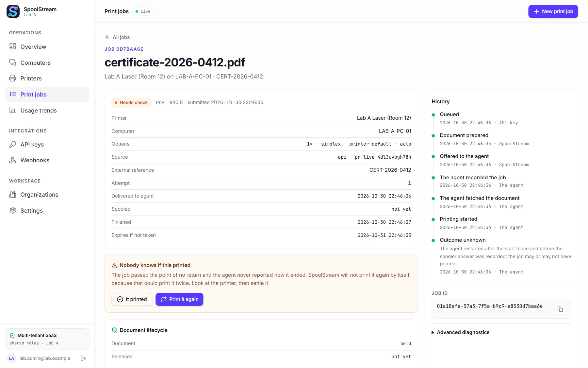Image resolution: width=588 pixels, height=368 pixels.
Task: Create a New print job
Action: pyautogui.click(x=553, y=11)
